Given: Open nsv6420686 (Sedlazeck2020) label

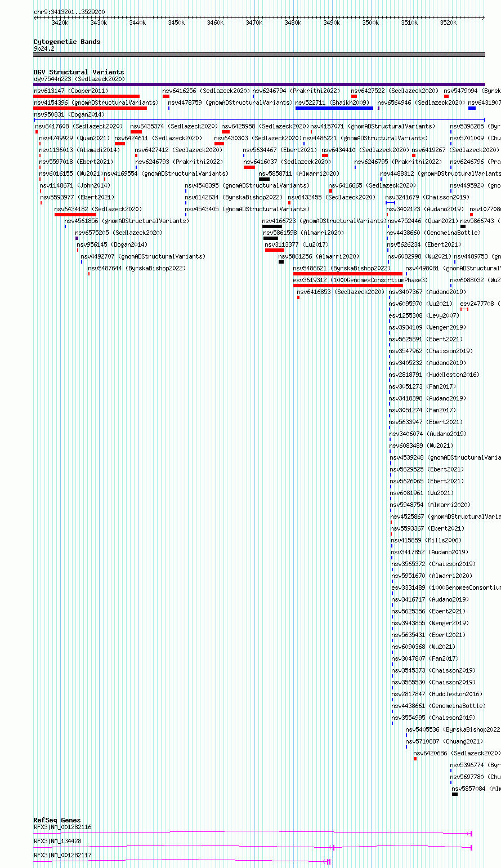Looking at the screenshot, I should 457,753.
